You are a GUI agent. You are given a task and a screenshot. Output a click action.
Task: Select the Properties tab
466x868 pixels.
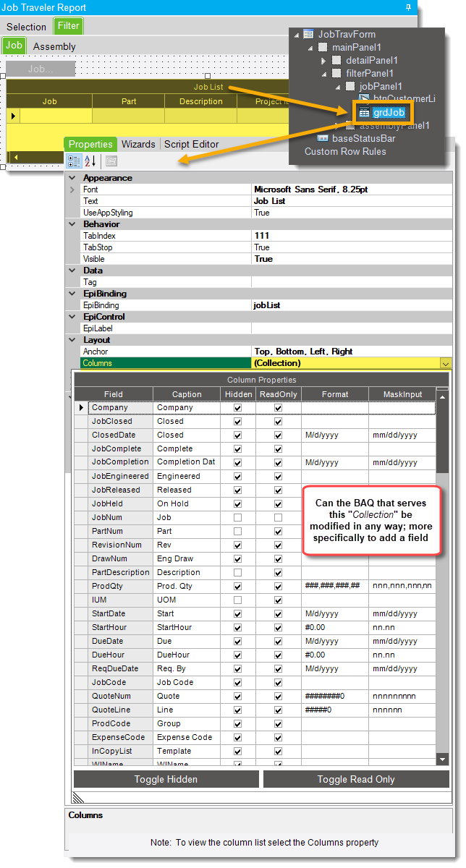[90, 144]
